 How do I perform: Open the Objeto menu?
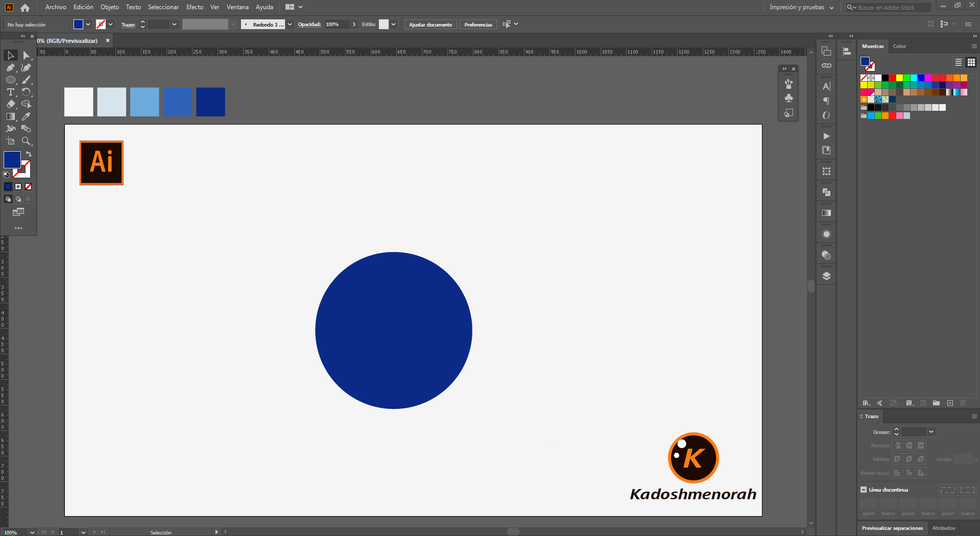[x=109, y=7]
